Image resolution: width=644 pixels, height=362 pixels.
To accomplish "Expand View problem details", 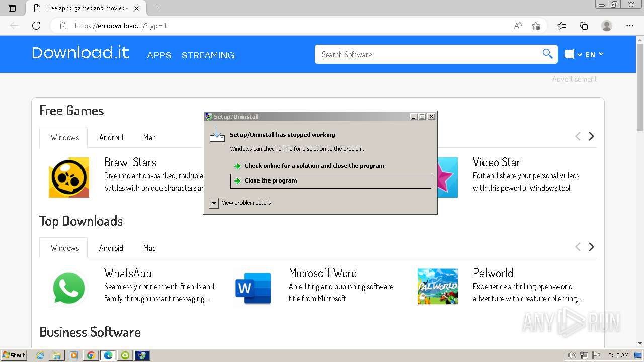I will (214, 203).
